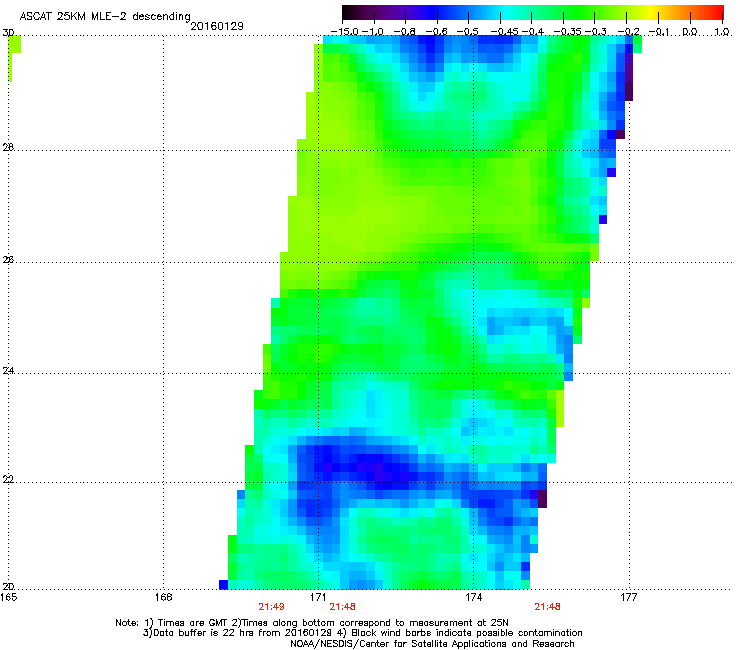Click the longitude 177 axis label
740x650 pixels.
[x=629, y=597]
